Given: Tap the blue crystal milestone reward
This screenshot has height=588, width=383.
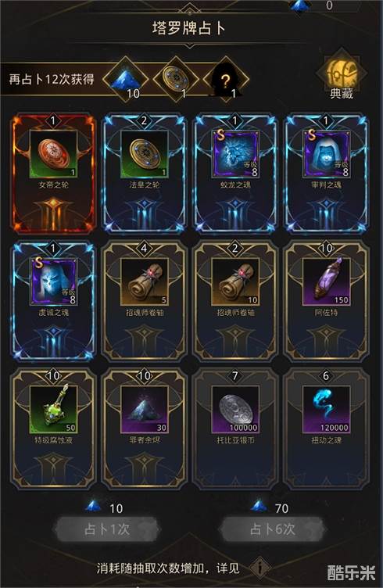Looking at the screenshot, I should (x=126, y=80).
